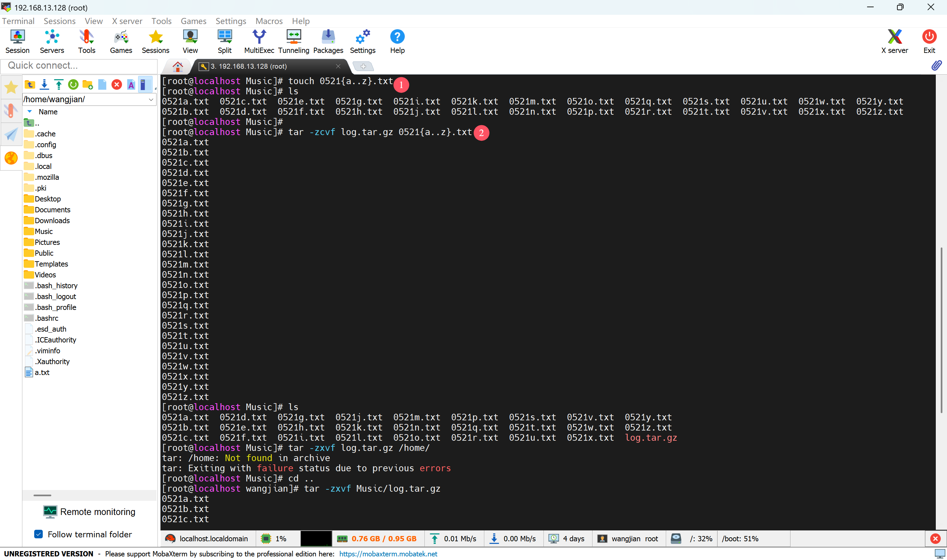
Task: Click the Sessions star toolbar icon
Action: pyautogui.click(x=156, y=41)
